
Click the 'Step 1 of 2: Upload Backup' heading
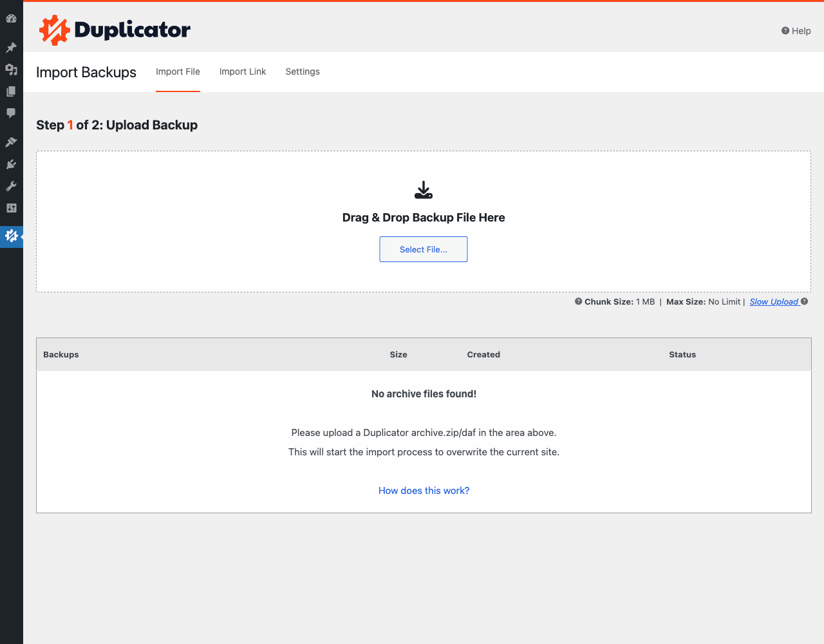[117, 125]
